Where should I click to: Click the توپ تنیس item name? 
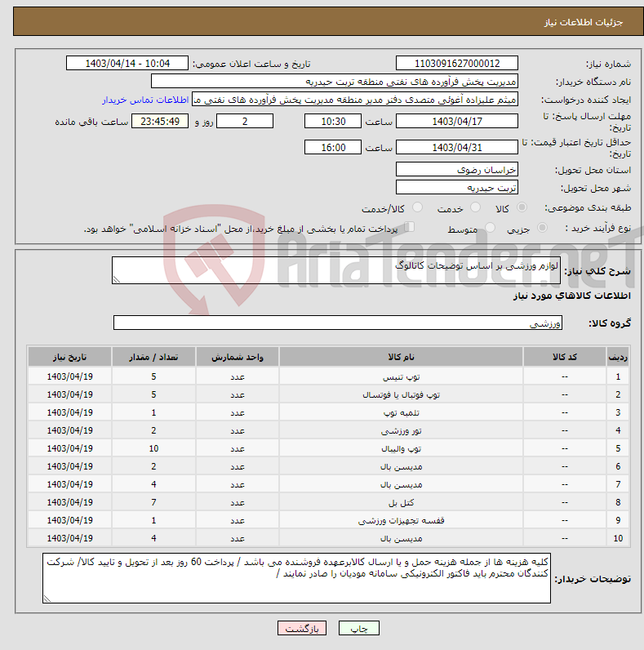[401, 376]
